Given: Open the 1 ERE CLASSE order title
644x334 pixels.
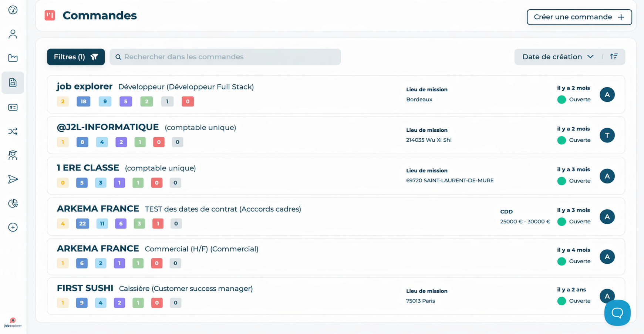Looking at the screenshot, I should (88, 168).
